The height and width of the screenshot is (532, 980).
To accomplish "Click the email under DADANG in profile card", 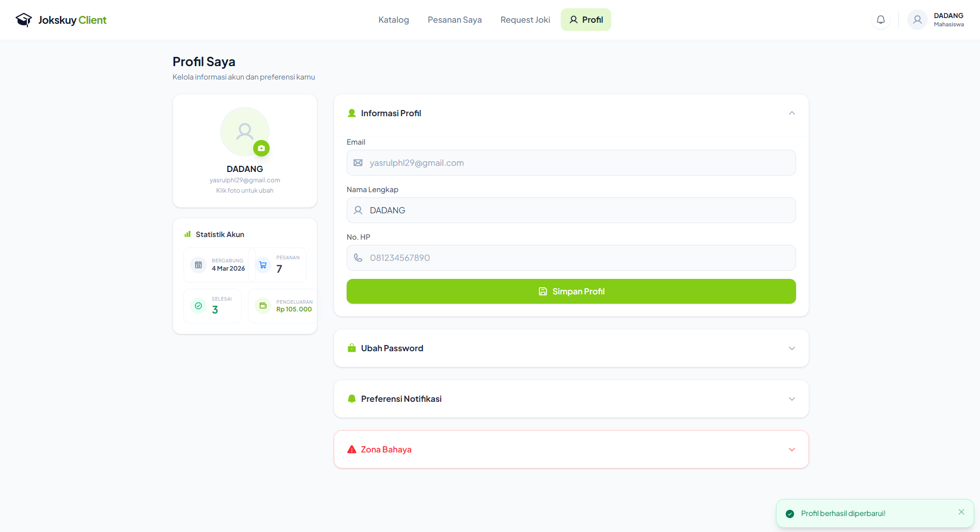I will (245, 180).
